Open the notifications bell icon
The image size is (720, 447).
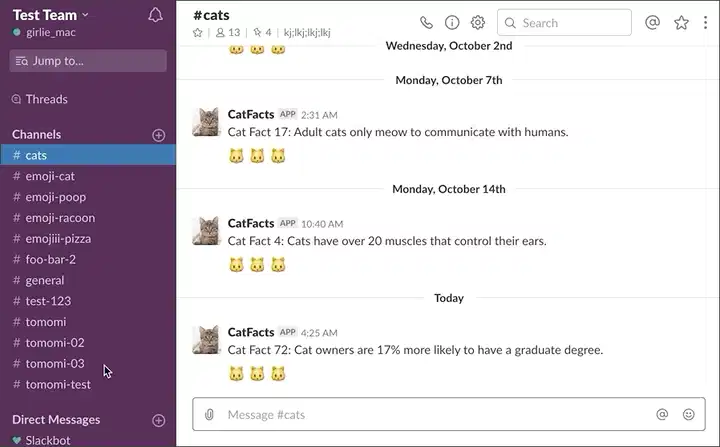155,15
